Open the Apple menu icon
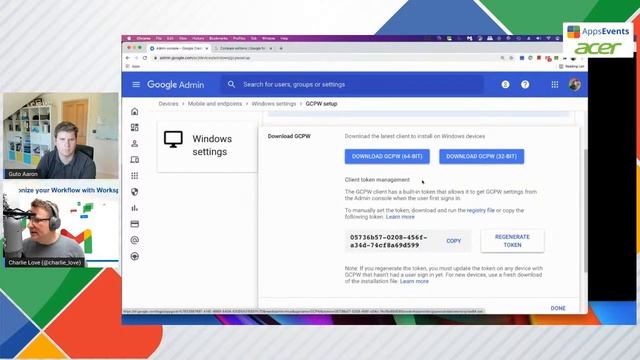 point(129,38)
